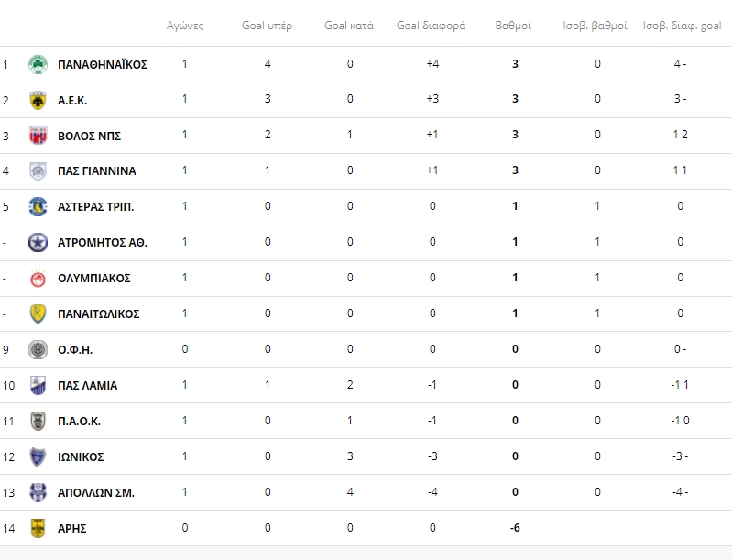Click the Α.Ε.Κ. yellow eagle crest
732x560 pixels.
point(38,100)
